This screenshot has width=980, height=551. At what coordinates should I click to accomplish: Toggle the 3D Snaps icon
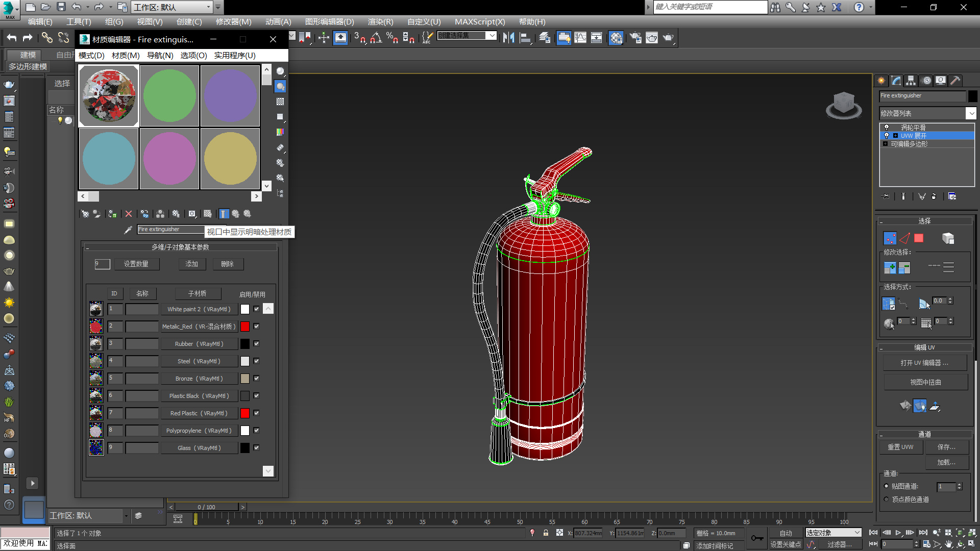pos(359,38)
